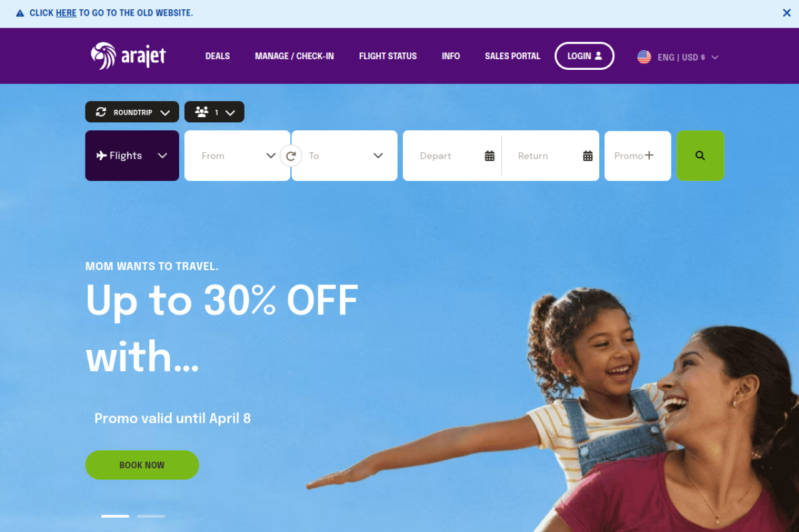Viewport: 799px width, 532px height.
Task: Go to Manage / Check-in
Action: click(295, 56)
